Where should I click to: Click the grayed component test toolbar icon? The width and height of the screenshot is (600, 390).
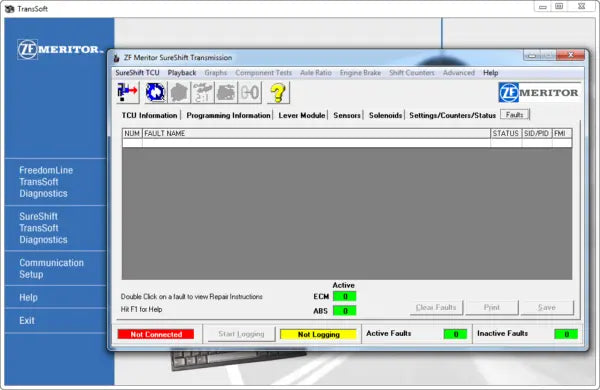(179, 92)
